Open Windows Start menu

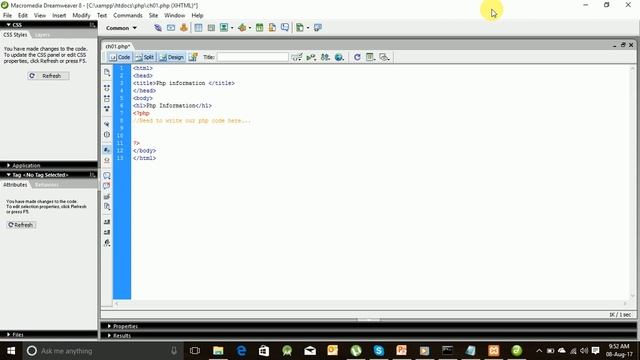click(x=11, y=351)
